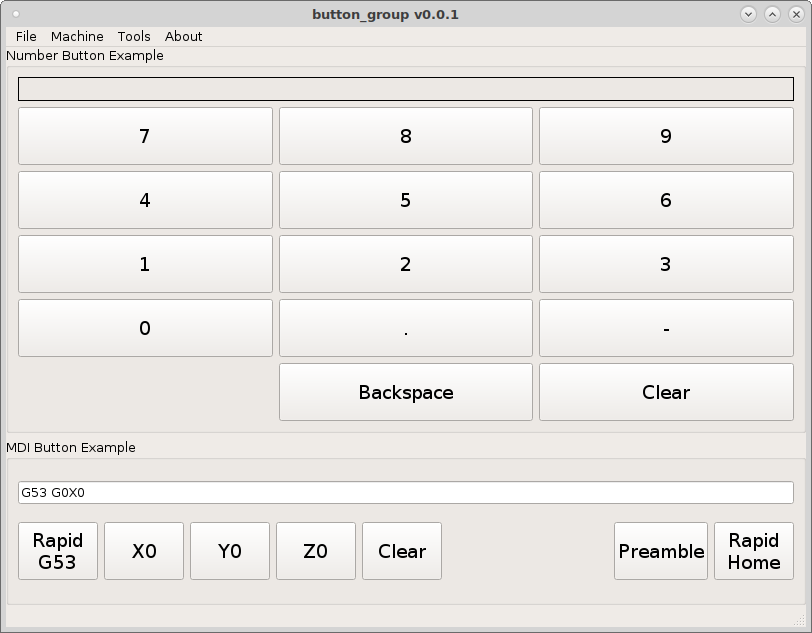Select the number 2 button
The width and height of the screenshot is (812, 633).
tap(405, 264)
